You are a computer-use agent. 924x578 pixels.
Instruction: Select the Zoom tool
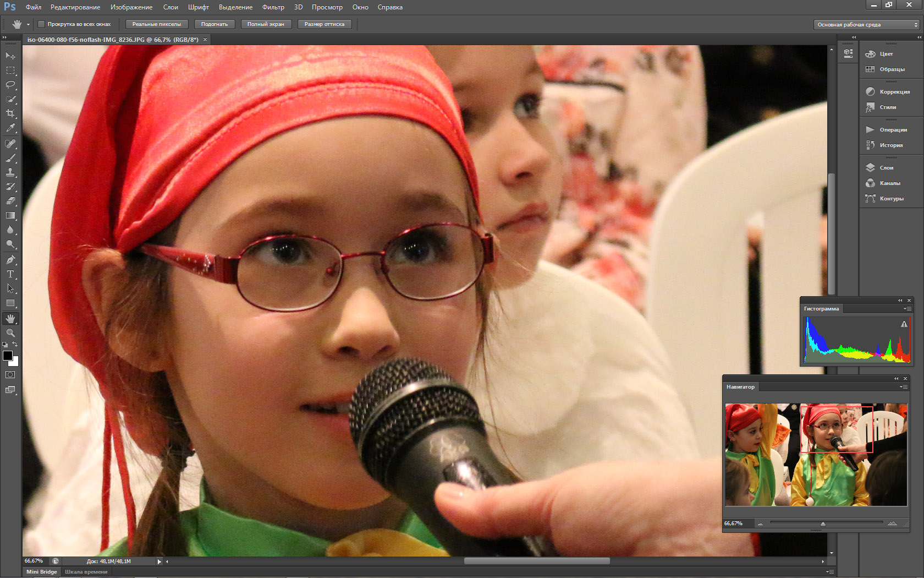[10, 333]
